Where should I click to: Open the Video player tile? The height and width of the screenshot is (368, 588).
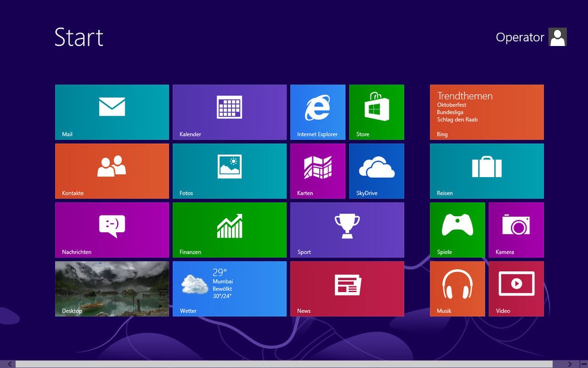click(516, 289)
